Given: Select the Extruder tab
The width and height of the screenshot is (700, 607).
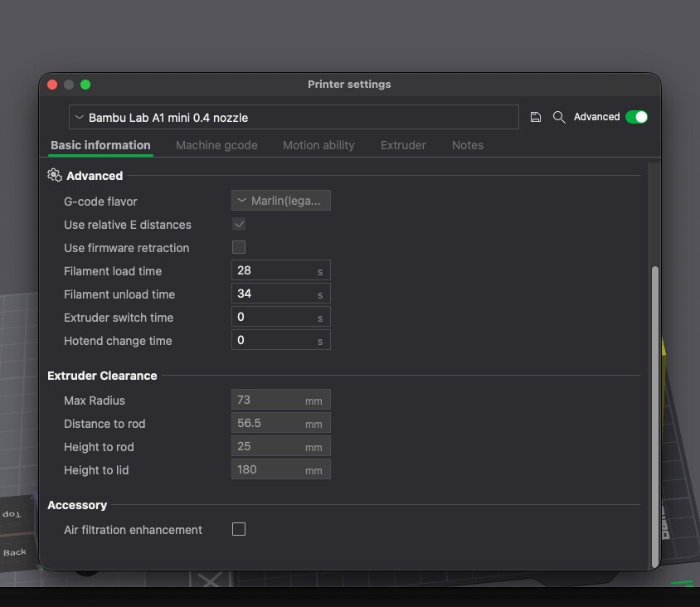Looking at the screenshot, I should click(403, 145).
